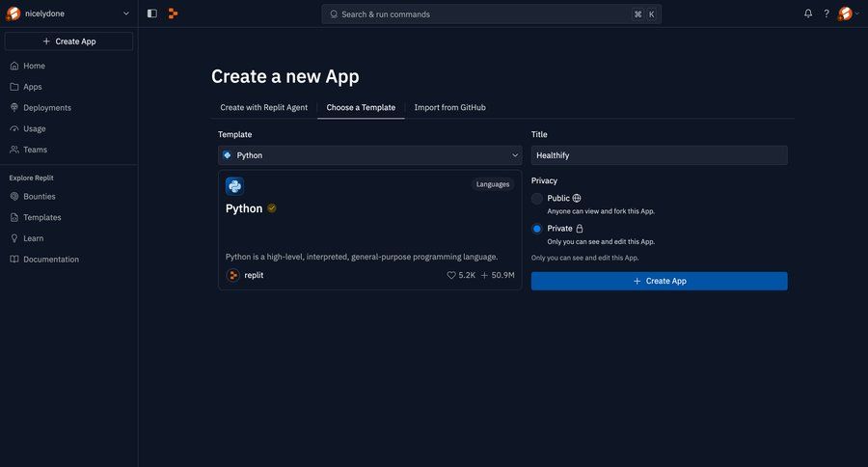
Task: Select the Choose a Template tab
Action: 361,107
